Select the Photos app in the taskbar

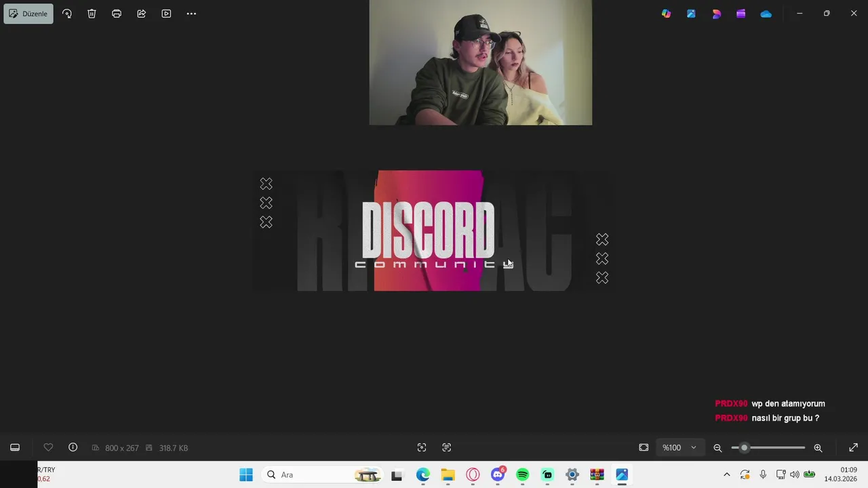622,474
